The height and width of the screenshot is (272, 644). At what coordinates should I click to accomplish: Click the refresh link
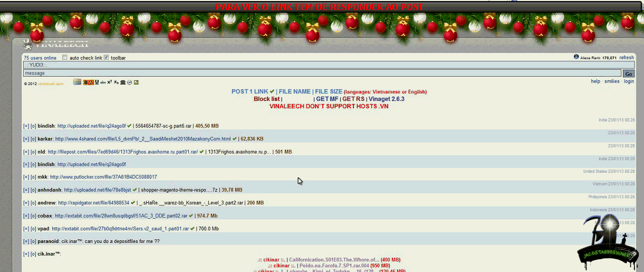pos(627,58)
